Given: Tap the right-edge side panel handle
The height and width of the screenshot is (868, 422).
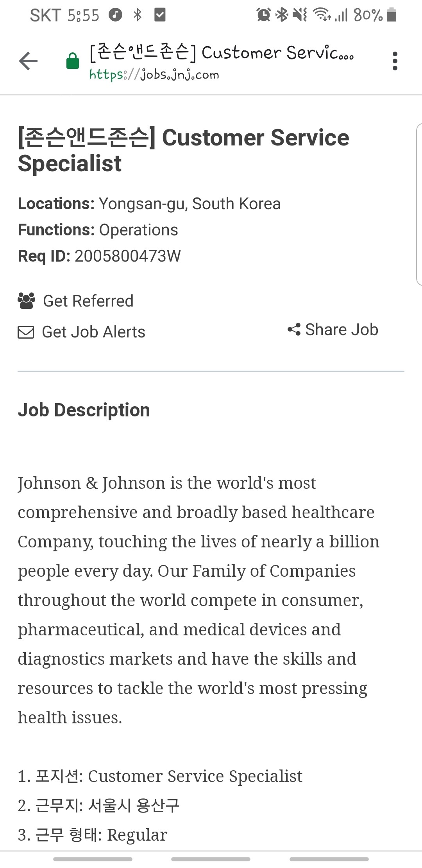Looking at the screenshot, I should click(x=419, y=204).
